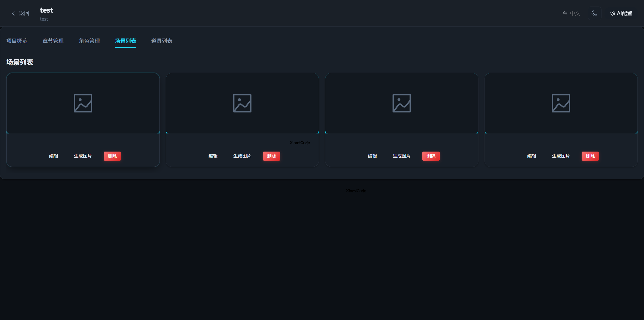Click the back arrow icon
The height and width of the screenshot is (320, 644).
(x=13, y=13)
